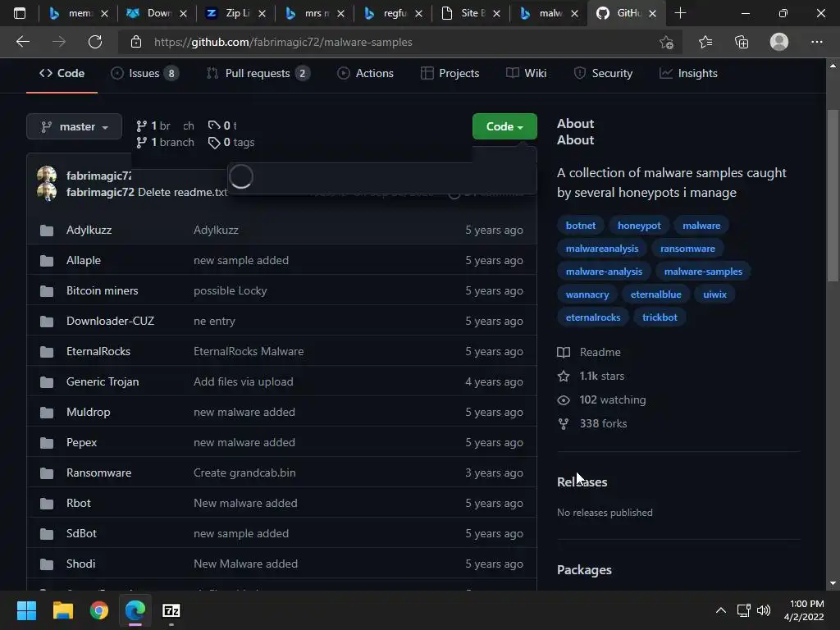840x630 pixels.
Task: Click the 1 branch link
Action: (x=165, y=143)
